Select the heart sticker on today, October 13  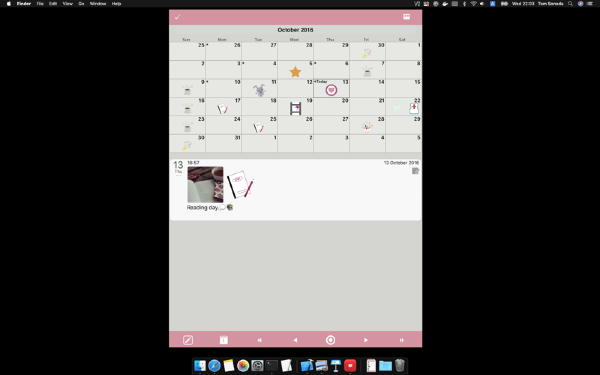coord(331,90)
